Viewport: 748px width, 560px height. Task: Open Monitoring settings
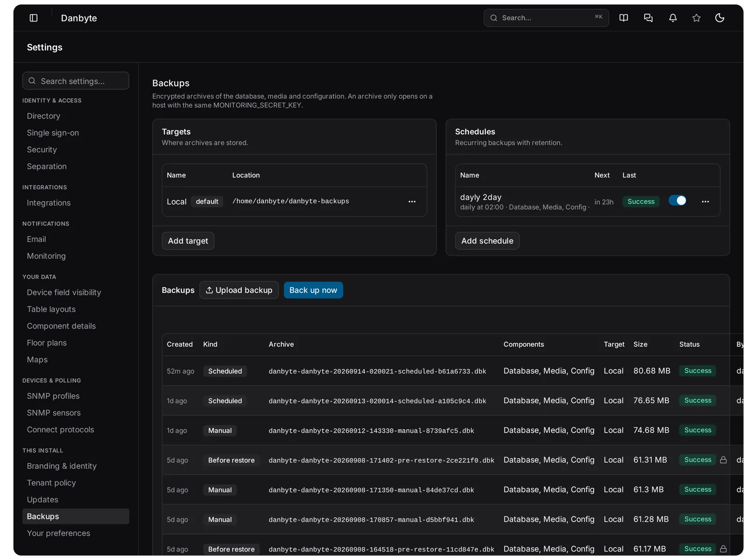click(x=46, y=256)
